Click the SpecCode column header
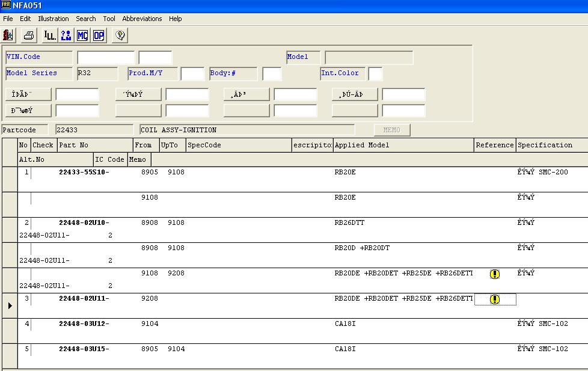This screenshot has height=371, width=588. click(239, 145)
